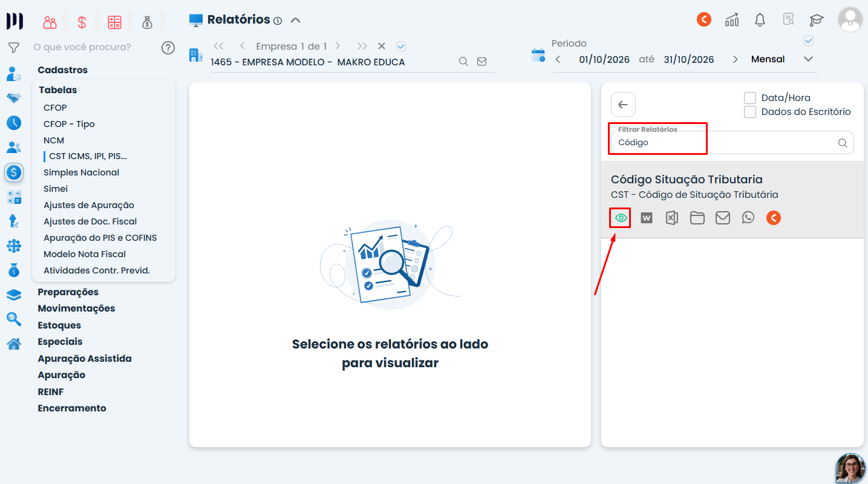Click the search icon beside company name
Image resolution: width=868 pixels, height=484 pixels.
click(463, 62)
